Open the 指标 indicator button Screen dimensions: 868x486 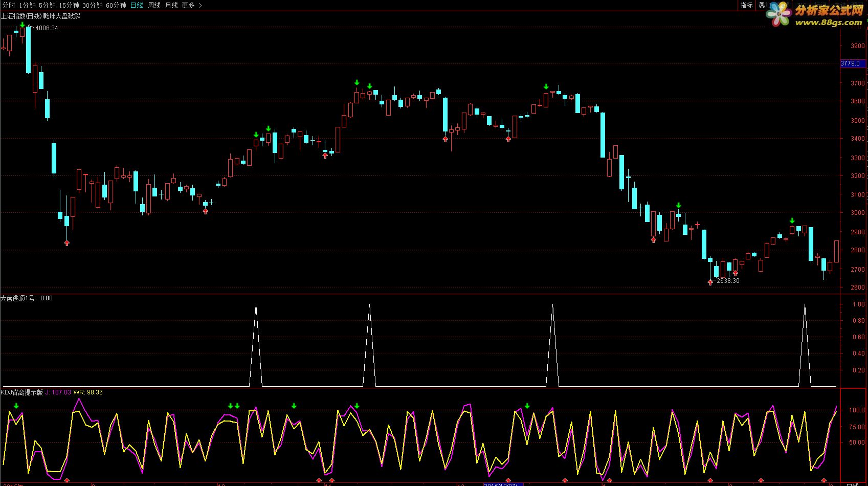747,5
